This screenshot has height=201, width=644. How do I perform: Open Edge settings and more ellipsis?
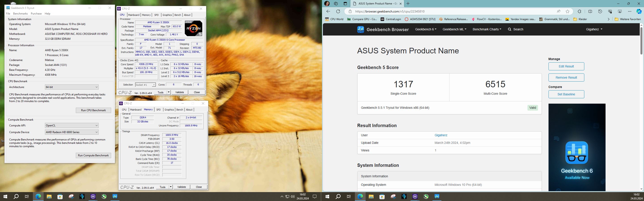629,11
